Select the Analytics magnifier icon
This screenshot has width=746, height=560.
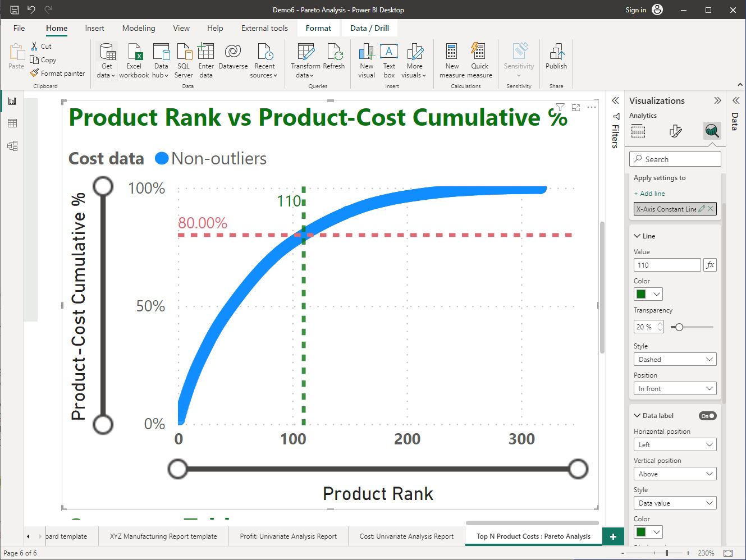(x=712, y=131)
